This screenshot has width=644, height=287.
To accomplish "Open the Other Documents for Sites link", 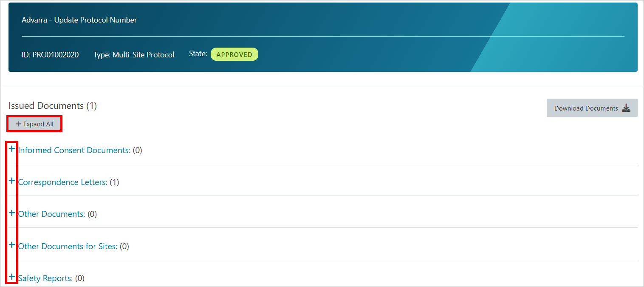I will pyautogui.click(x=68, y=246).
